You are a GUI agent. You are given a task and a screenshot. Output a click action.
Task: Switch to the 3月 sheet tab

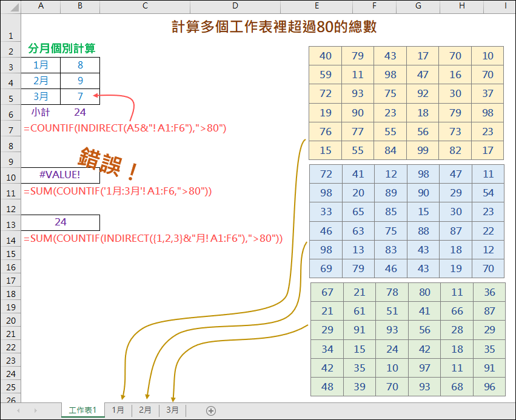pyautogui.click(x=172, y=410)
